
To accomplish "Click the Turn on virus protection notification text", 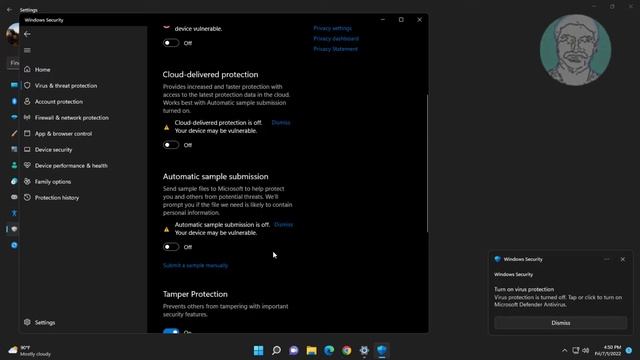I will point(524,289).
